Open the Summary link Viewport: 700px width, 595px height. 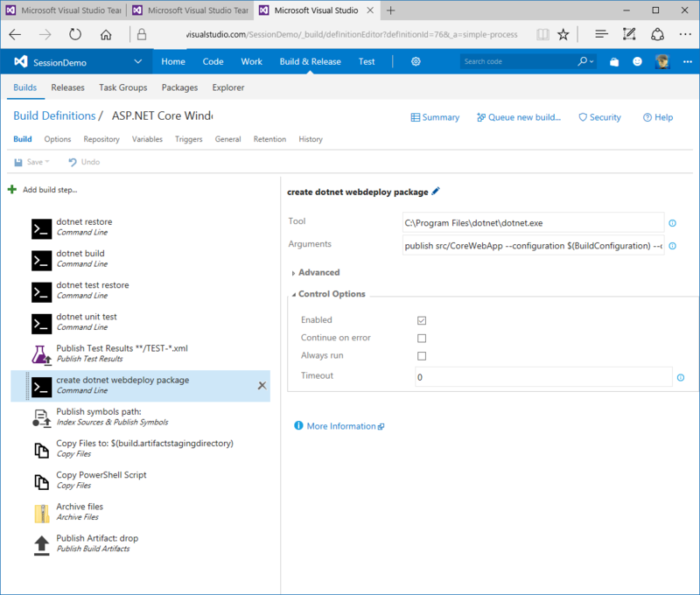pyautogui.click(x=435, y=117)
